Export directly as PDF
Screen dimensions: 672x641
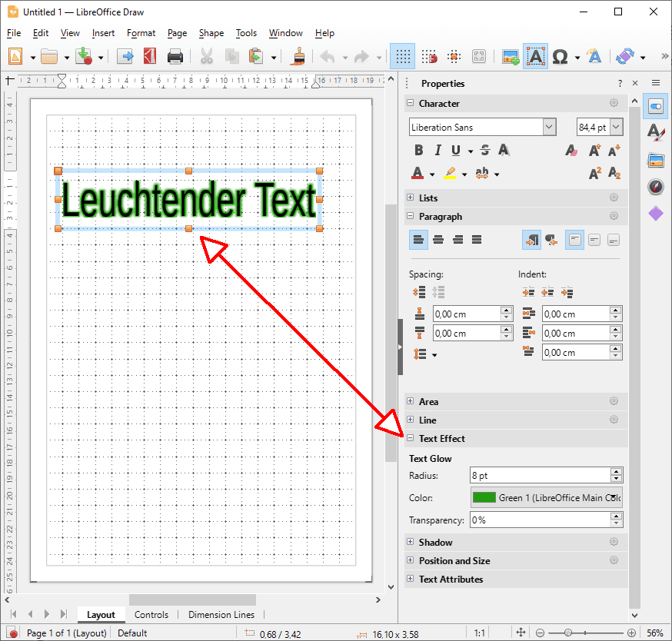point(150,56)
